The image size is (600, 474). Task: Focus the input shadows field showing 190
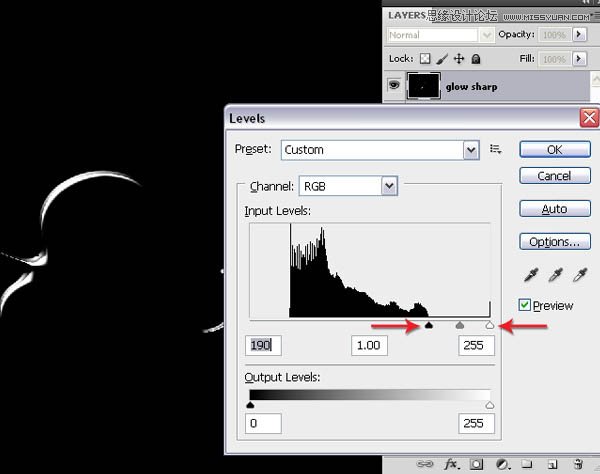point(263,345)
